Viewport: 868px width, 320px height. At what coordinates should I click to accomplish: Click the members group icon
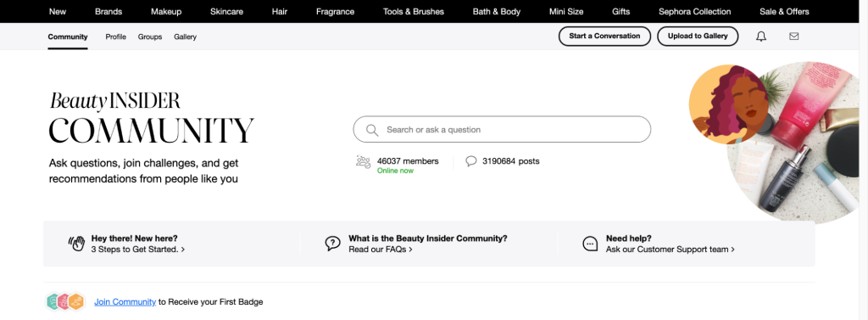(x=363, y=162)
